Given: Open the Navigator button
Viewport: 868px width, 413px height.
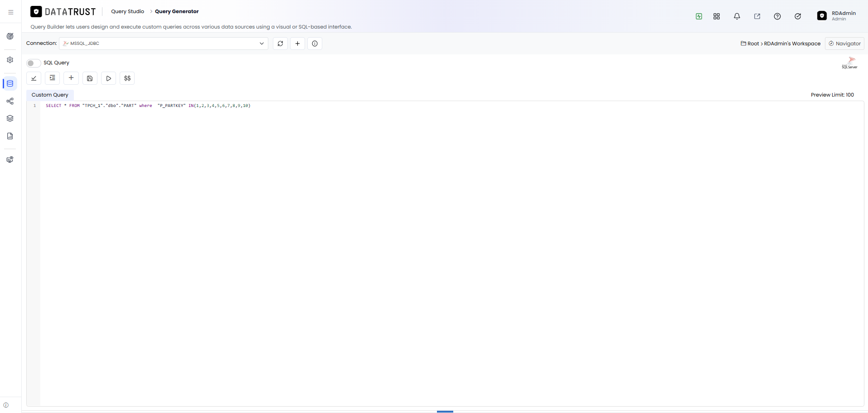Looking at the screenshot, I should click(x=844, y=44).
